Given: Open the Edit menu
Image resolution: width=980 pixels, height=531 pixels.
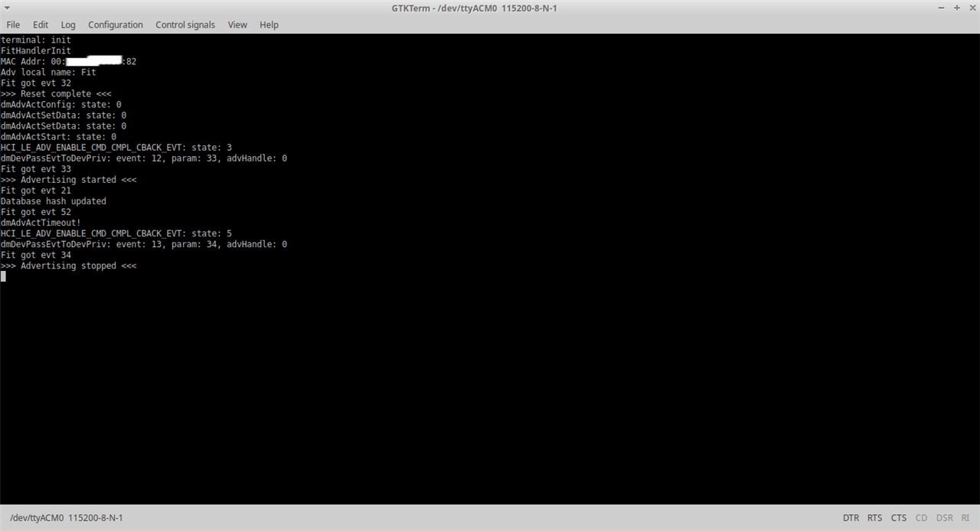Looking at the screenshot, I should click(x=41, y=24).
